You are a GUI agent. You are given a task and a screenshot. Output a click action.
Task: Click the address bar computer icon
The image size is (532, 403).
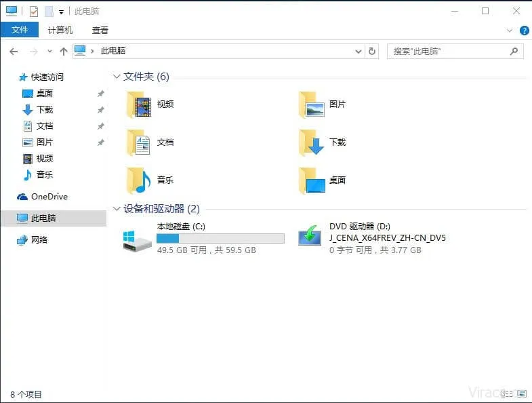click(80, 51)
